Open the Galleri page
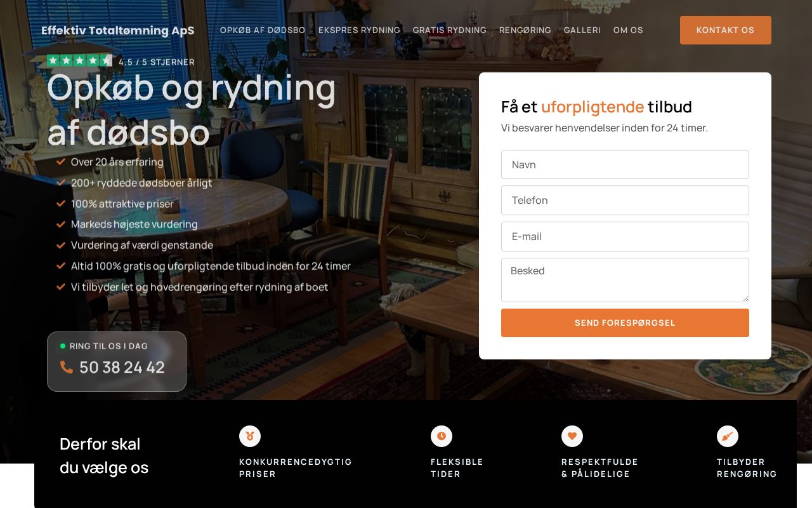Screen dimensions: 812x508 [582, 30]
